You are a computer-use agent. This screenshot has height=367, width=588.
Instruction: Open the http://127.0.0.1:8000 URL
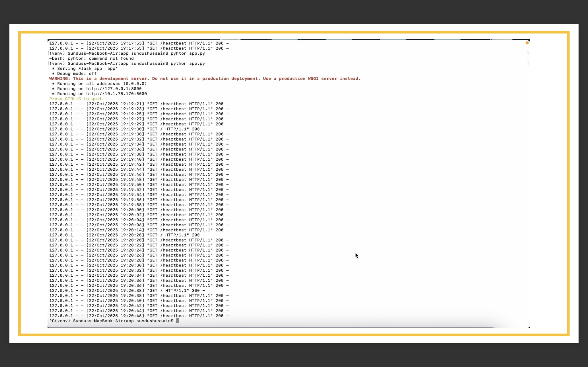(x=114, y=89)
